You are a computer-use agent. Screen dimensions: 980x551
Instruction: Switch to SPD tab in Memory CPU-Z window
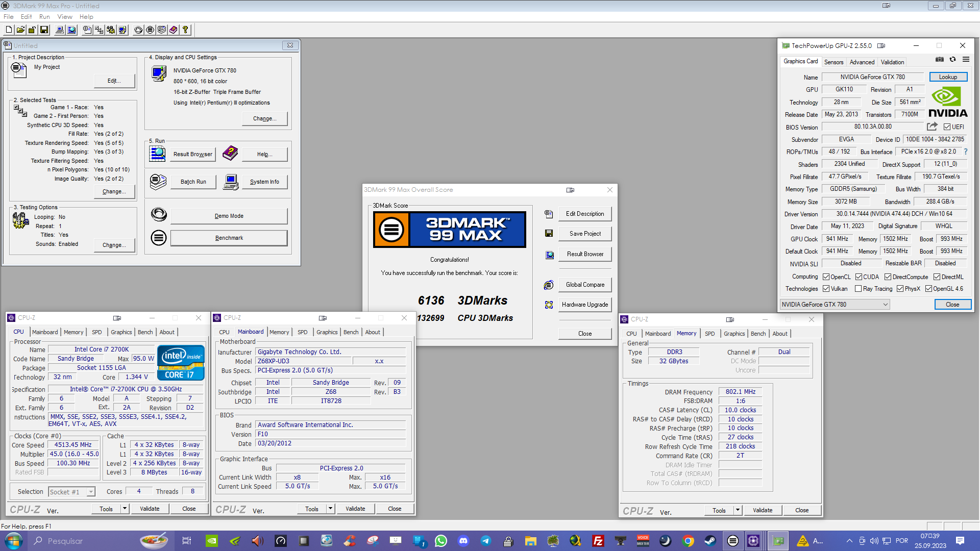709,334
